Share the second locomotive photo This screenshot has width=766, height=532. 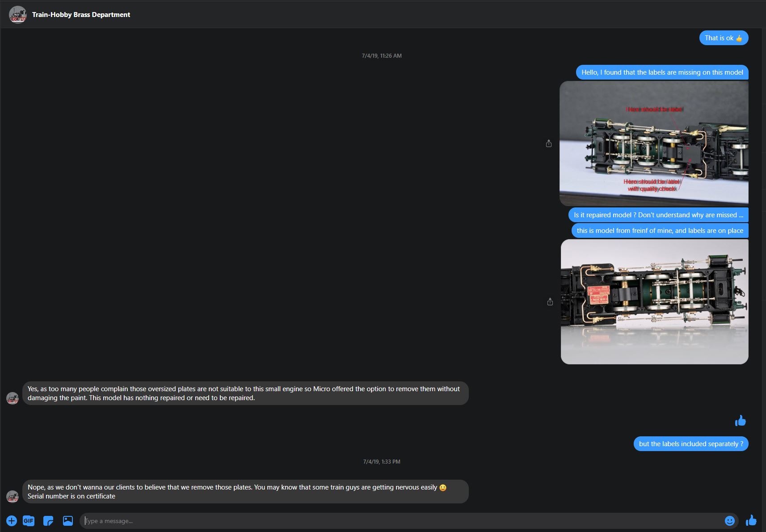coord(550,302)
